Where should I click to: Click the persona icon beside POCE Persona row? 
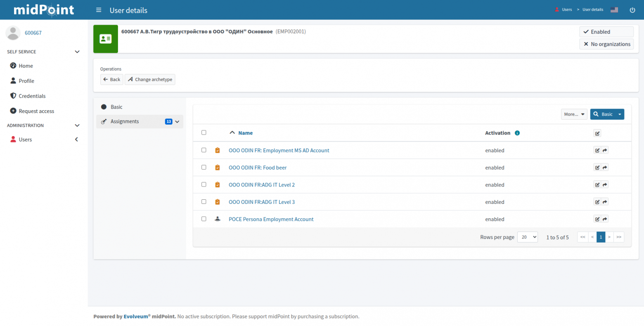click(x=218, y=219)
